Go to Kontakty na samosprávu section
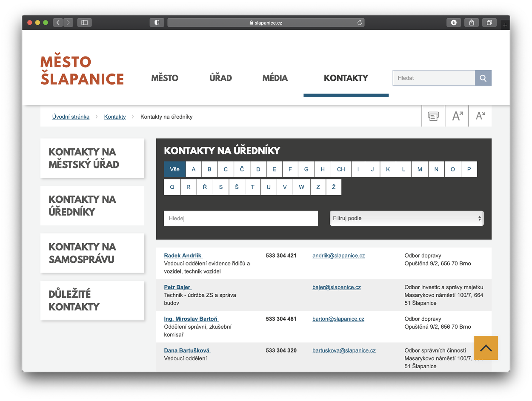 click(x=92, y=253)
